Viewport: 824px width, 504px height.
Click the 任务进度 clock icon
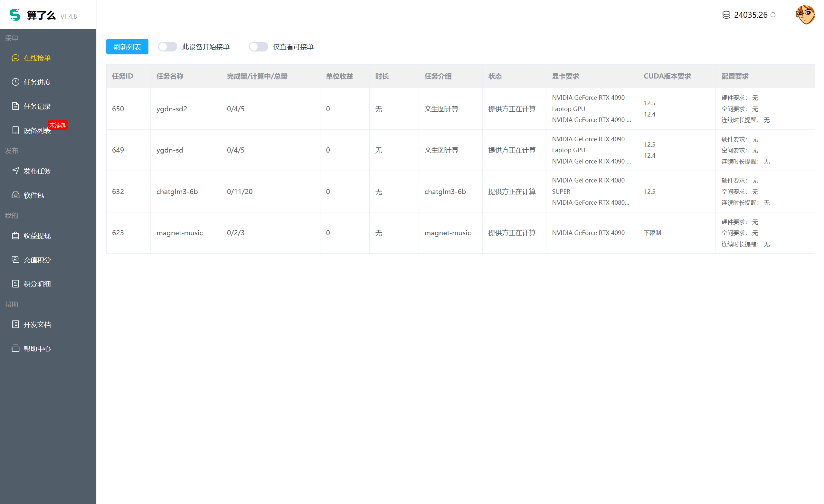pos(15,82)
